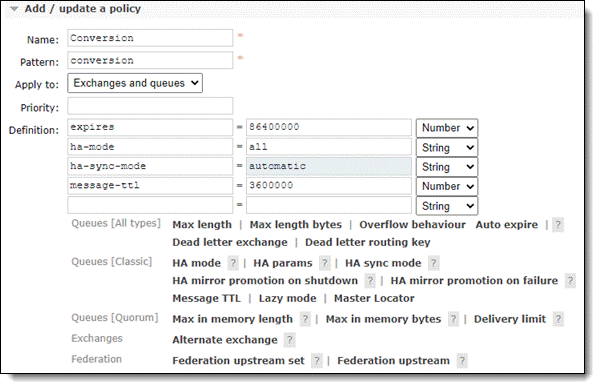Click the HA mode link
Image resolution: width=600 pixels, height=389 pixels.
196,263
